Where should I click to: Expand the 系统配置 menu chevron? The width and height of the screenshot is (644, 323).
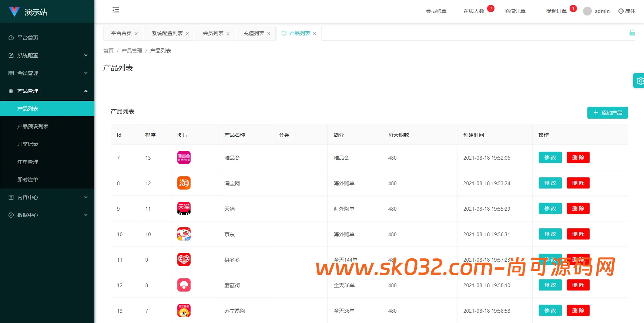point(86,55)
